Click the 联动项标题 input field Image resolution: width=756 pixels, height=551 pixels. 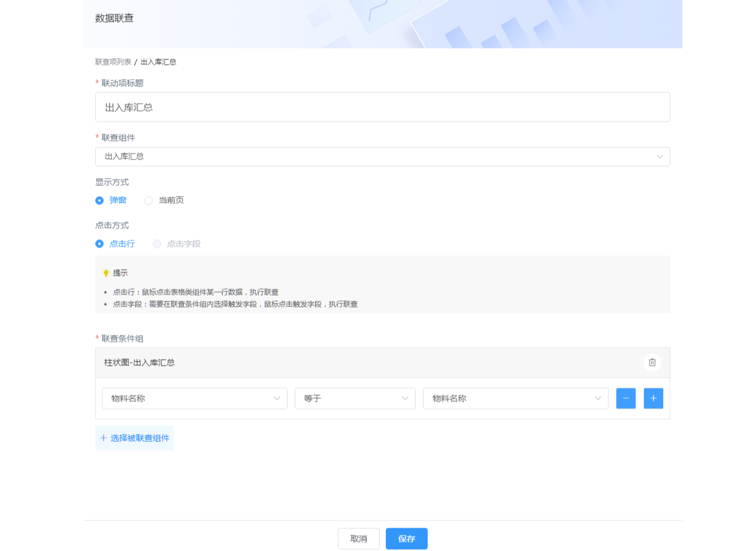(383, 107)
